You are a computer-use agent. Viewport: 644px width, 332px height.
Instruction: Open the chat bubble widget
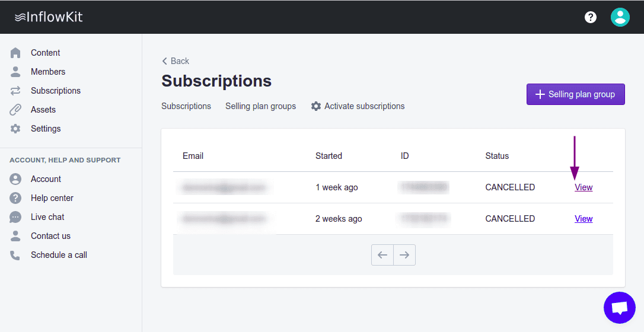tap(619, 308)
